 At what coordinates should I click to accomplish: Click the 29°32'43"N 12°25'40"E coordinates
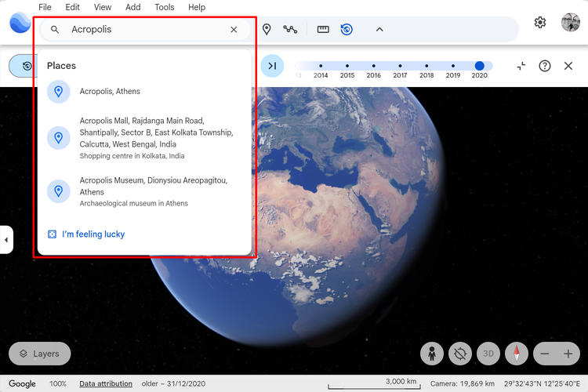[542, 383]
